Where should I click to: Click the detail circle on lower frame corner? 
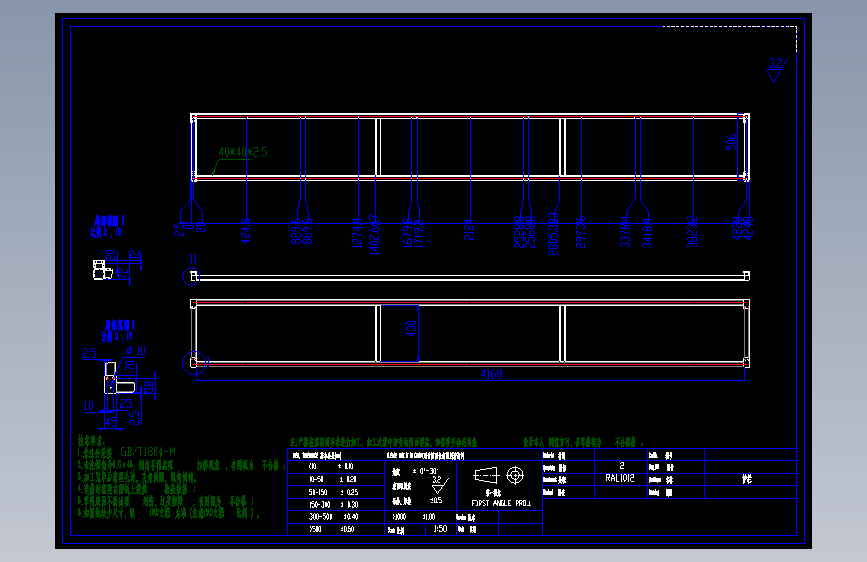point(194,363)
